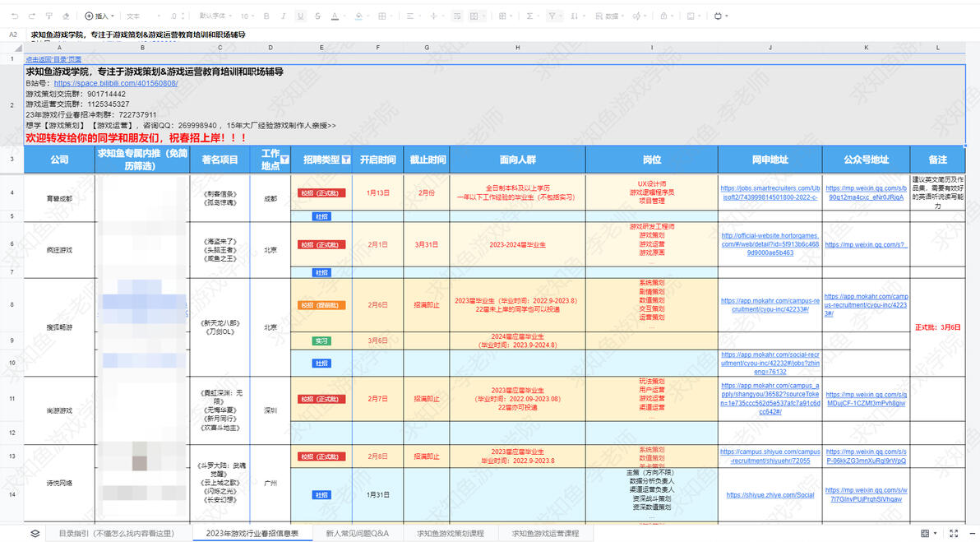Open hortorgames link for 疯狂游戏
Viewport: 980px width, 542px height.
(770, 244)
